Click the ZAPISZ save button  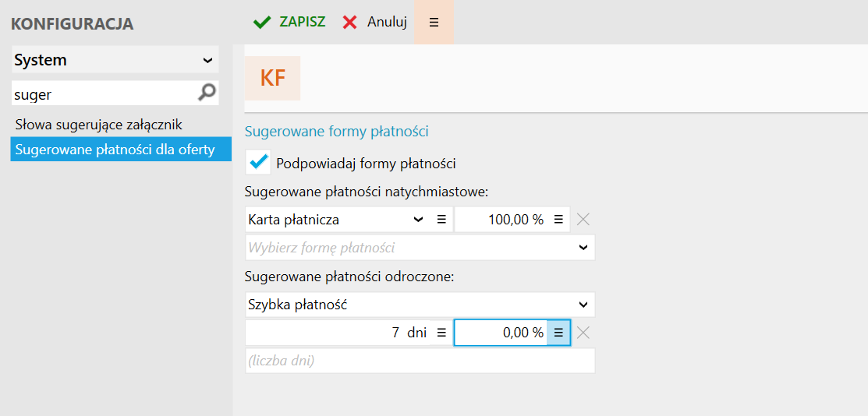click(x=289, y=23)
